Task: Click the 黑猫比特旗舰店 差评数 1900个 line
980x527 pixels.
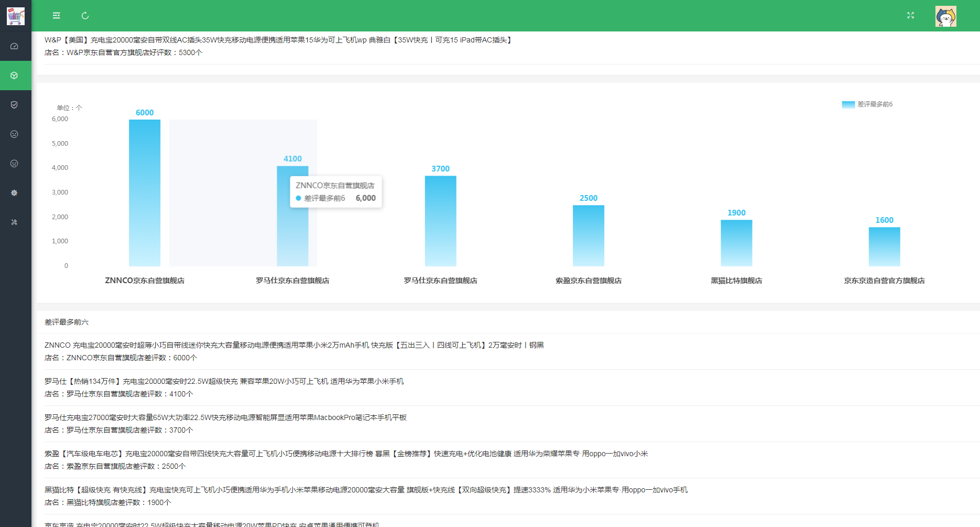Action: [108, 502]
